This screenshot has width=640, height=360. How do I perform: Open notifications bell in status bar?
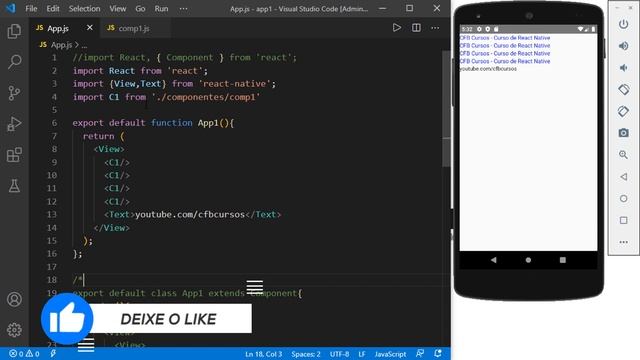[438, 353]
